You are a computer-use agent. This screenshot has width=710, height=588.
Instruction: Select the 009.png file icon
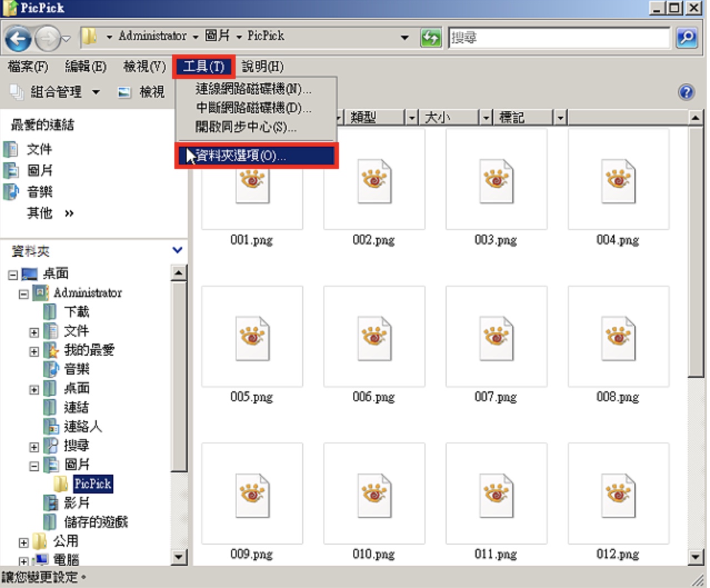tap(252, 495)
